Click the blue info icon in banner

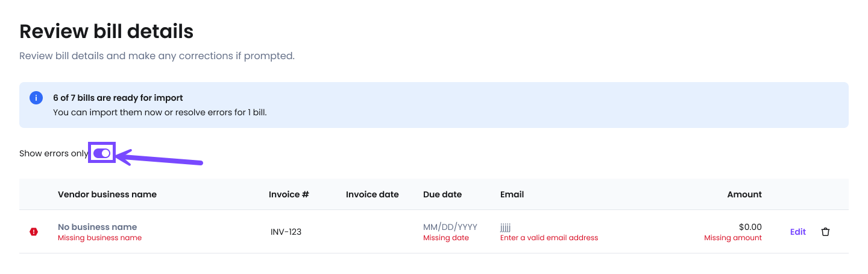36,98
